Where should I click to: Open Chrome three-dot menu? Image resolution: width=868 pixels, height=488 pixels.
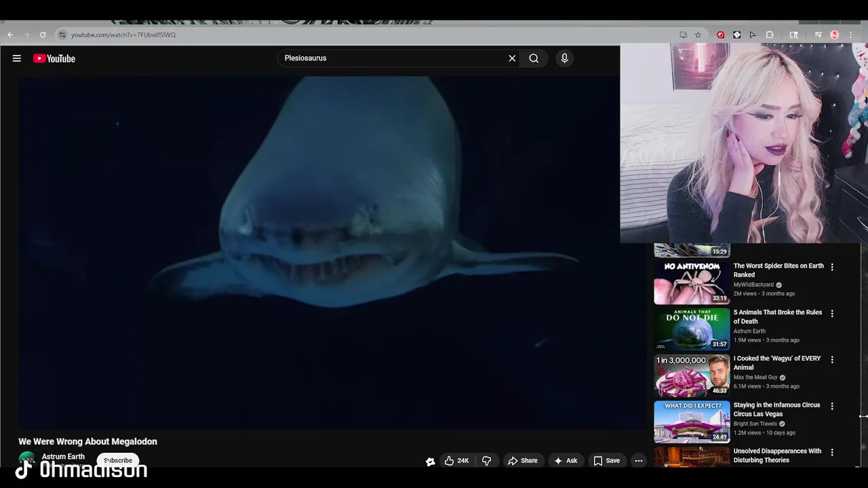tap(850, 35)
